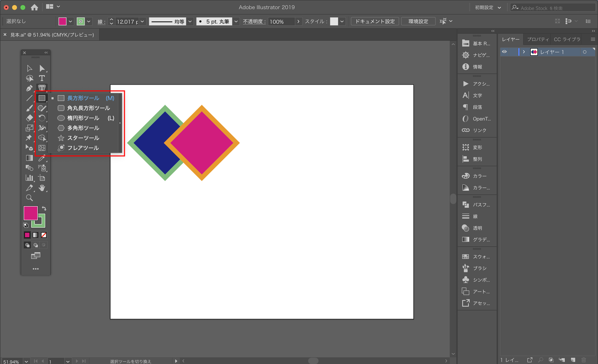The image size is (598, 364).
Task: Select the Line Segment tool
Action: click(29, 98)
